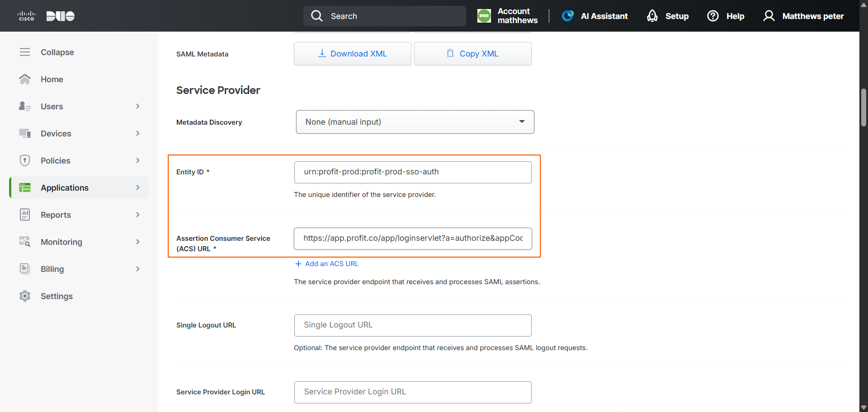Image resolution: width=868 pixels, height=412 pixels.
Task: Expand the Users menu chevron
Action: point(138,106)
